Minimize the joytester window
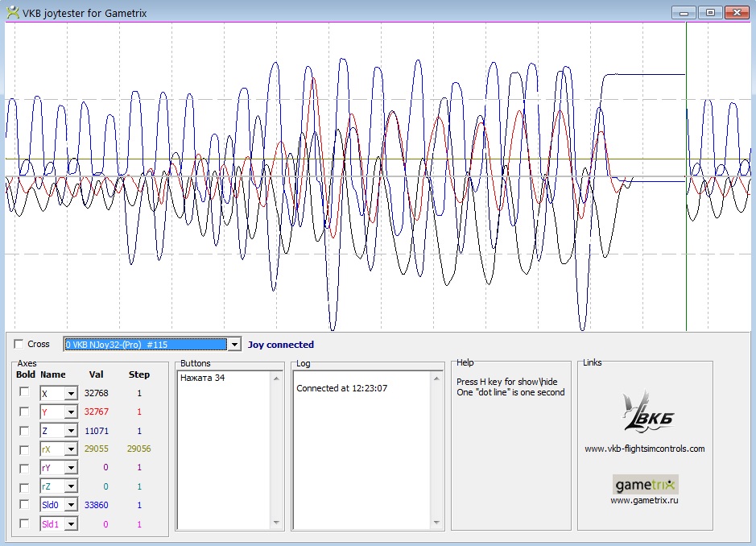The width and height of the screenshot is (756, 546). 684,12
